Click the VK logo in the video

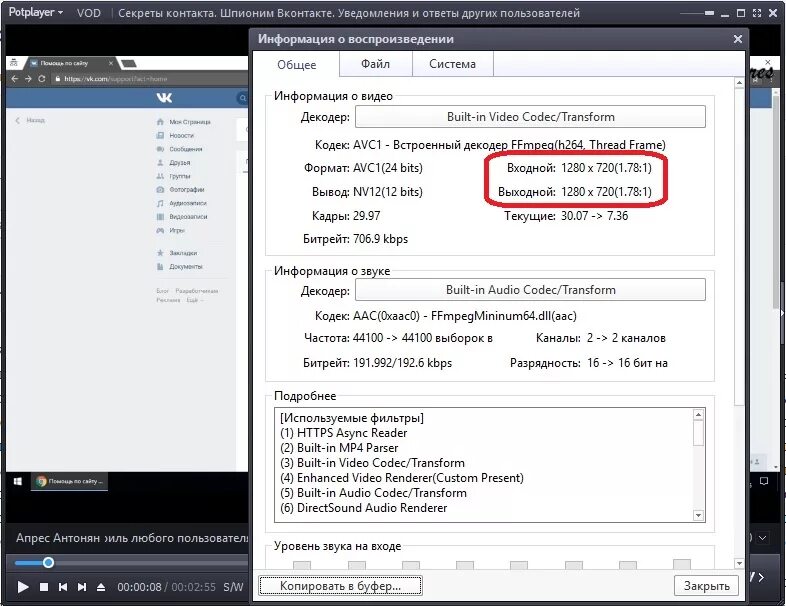pyautogui.click(x=164, y=98)
